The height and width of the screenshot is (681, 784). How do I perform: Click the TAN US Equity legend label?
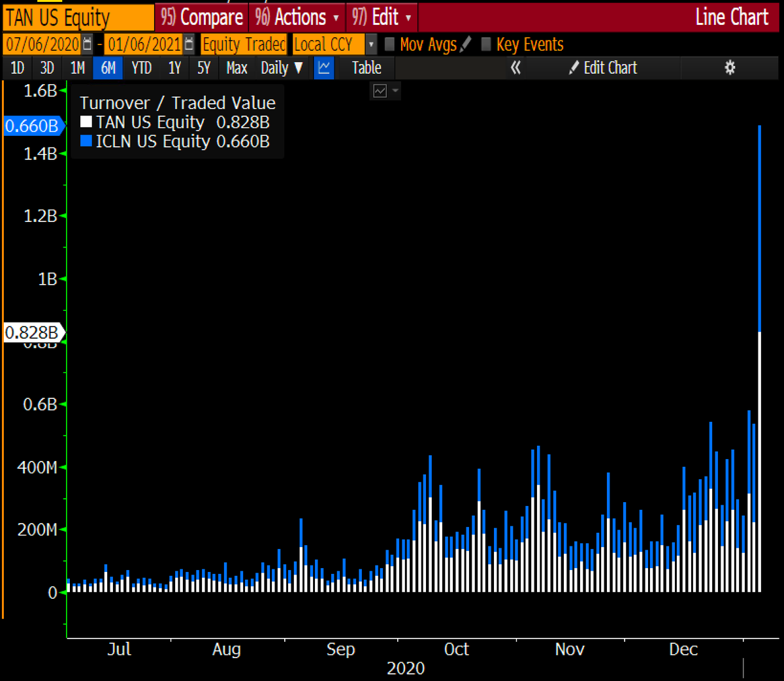(x=150, y=122)
